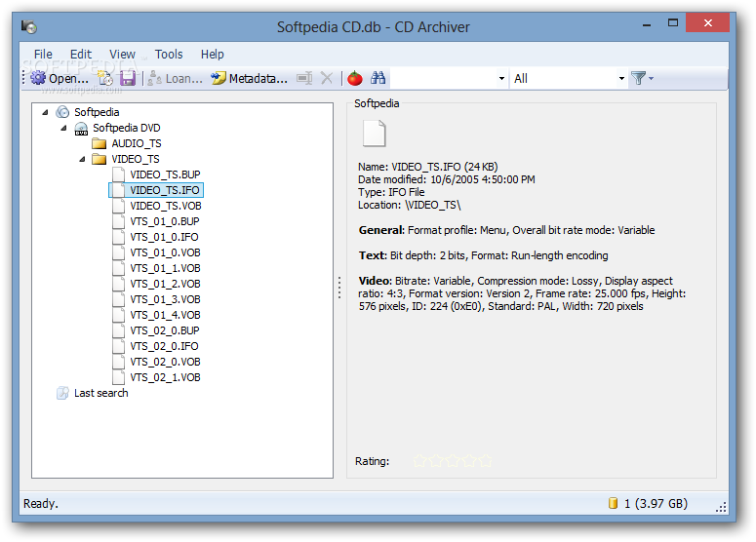Select file VTS_01_0.BUP

coord(165,221)
